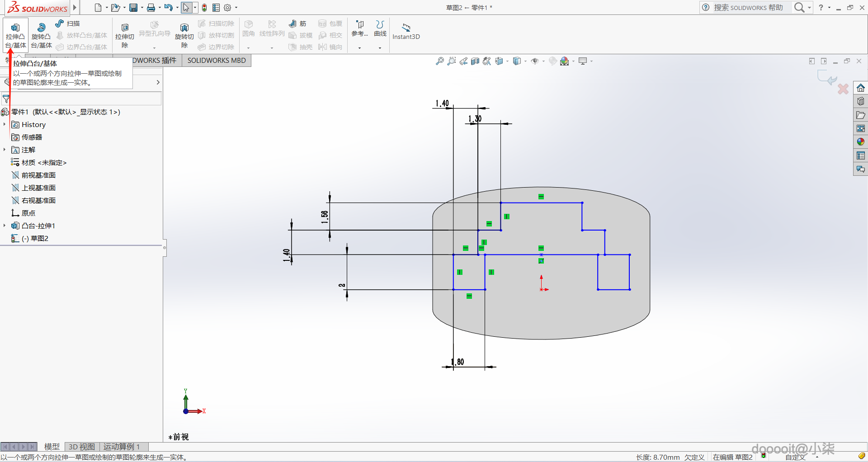Click the 前视基准面 plane item
Screen dimensions: 868x462
[x=38, y=175]
